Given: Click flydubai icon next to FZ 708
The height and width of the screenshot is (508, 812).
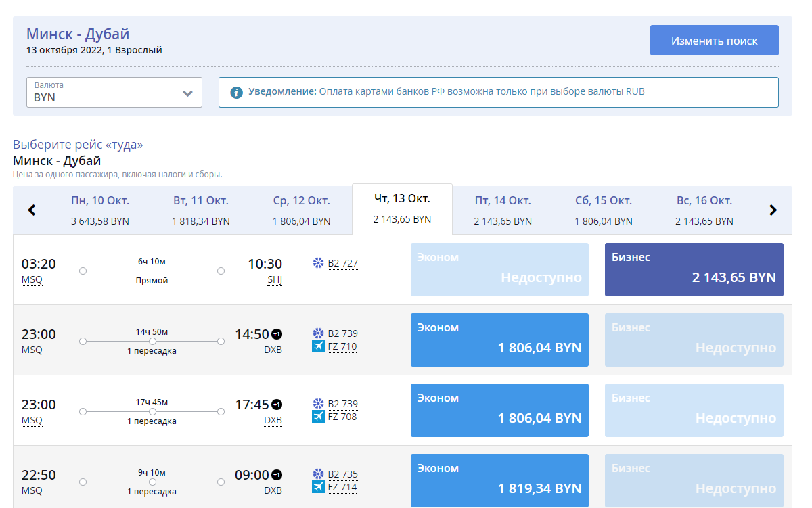Looking at the screenshot, I should click(318, 417).
